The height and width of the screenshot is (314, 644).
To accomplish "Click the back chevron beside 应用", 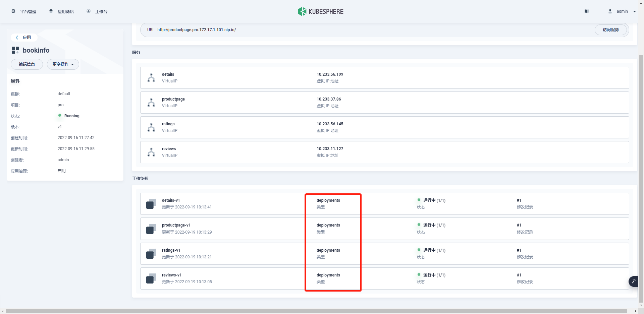I will click(17, 38).
